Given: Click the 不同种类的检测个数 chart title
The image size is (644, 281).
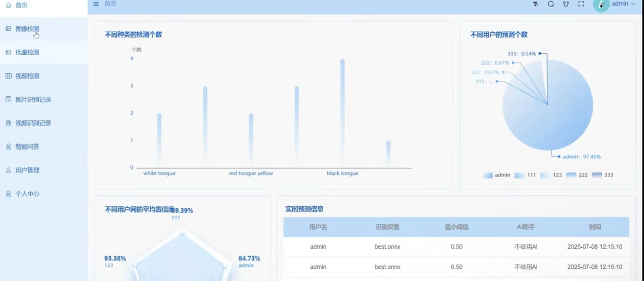Looking at the screenshot, I should tap(133, 35).
